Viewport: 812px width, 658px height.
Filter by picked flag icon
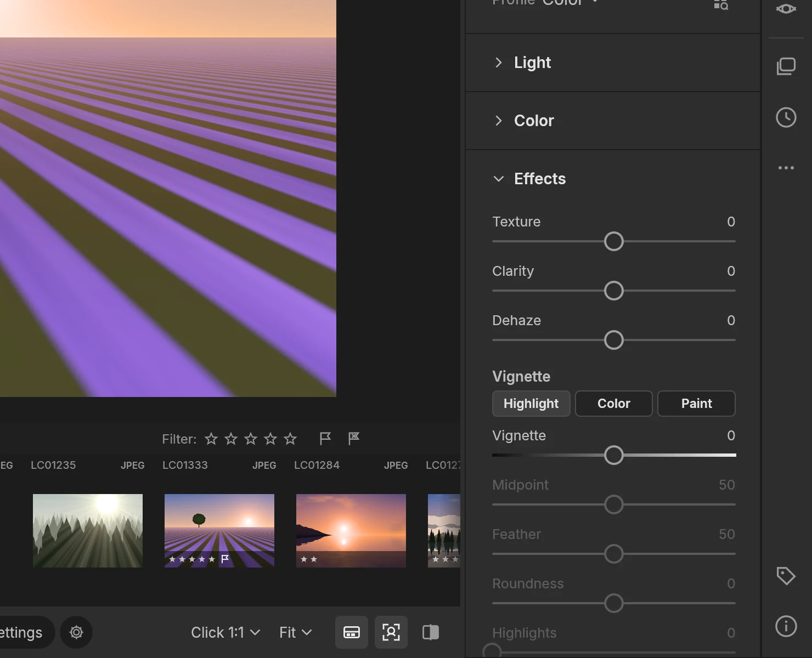pyautogui.click(x=325, y=439)
